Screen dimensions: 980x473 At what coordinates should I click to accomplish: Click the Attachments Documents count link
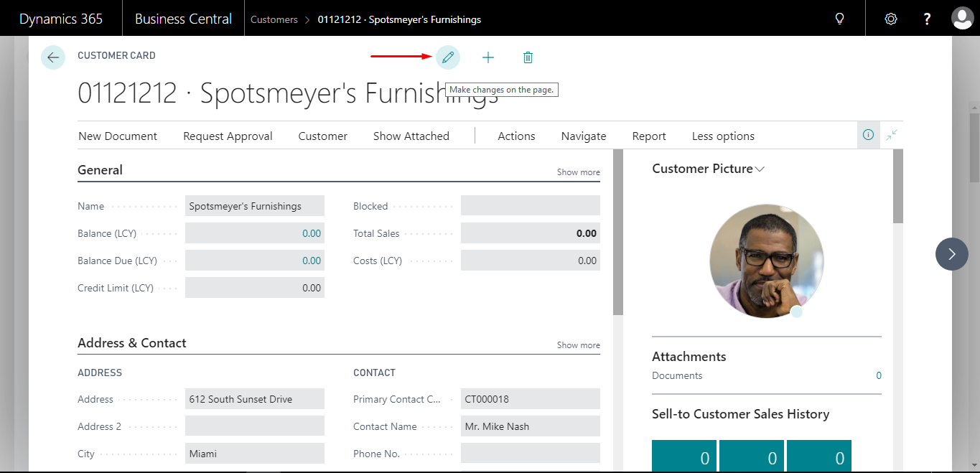click(879, 375)
